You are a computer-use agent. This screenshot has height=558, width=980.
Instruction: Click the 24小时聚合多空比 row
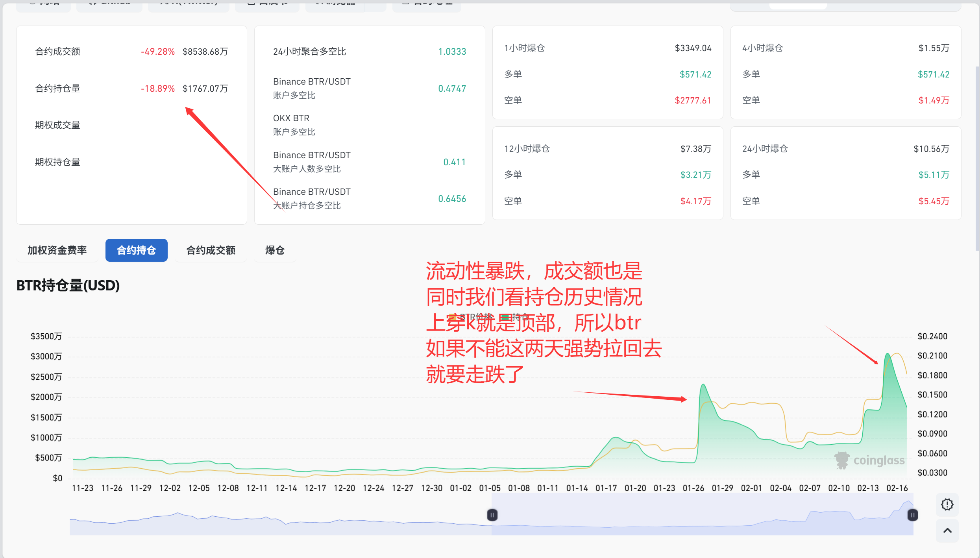[309, 52]
